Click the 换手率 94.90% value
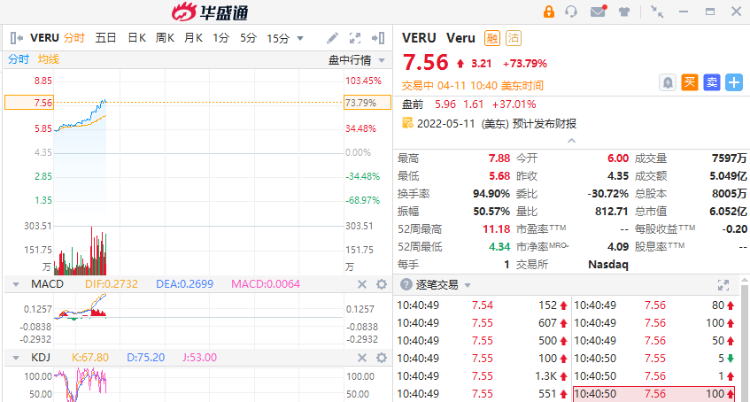The height and width of the screenshot is (402, 750). point(491,194)
